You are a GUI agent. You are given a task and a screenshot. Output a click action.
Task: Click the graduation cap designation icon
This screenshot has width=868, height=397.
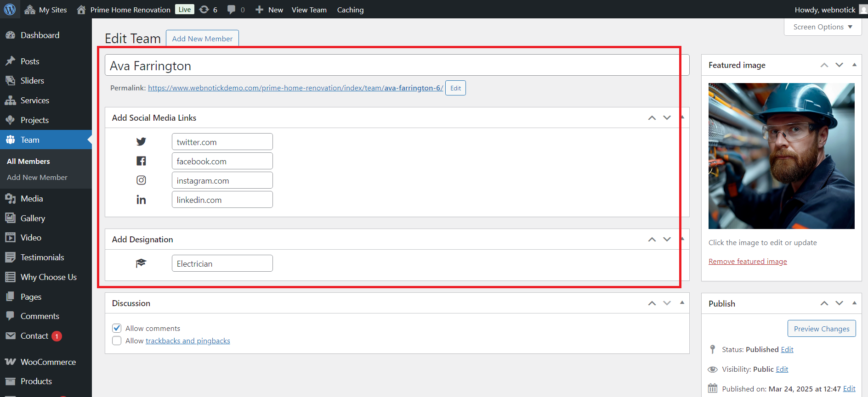pyautogui.click(x=141, y=263)
